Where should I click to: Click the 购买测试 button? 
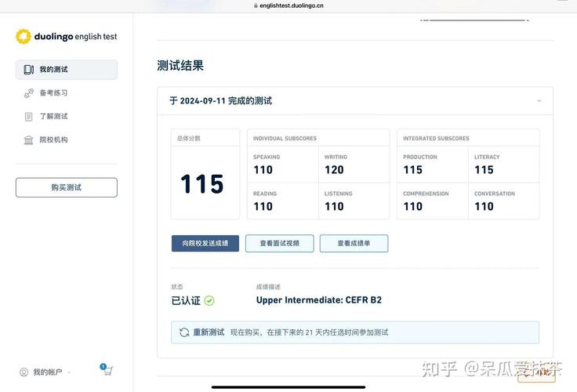(x=67, y=187)
